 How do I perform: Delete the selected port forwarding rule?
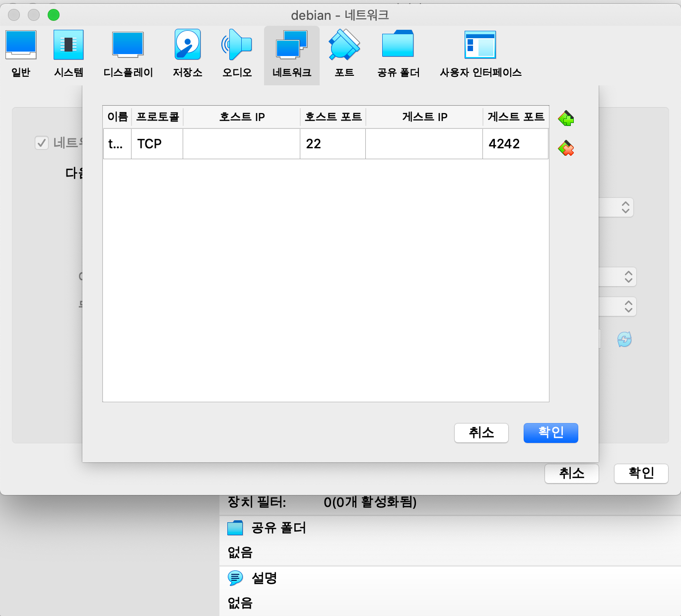pos(566,148)
